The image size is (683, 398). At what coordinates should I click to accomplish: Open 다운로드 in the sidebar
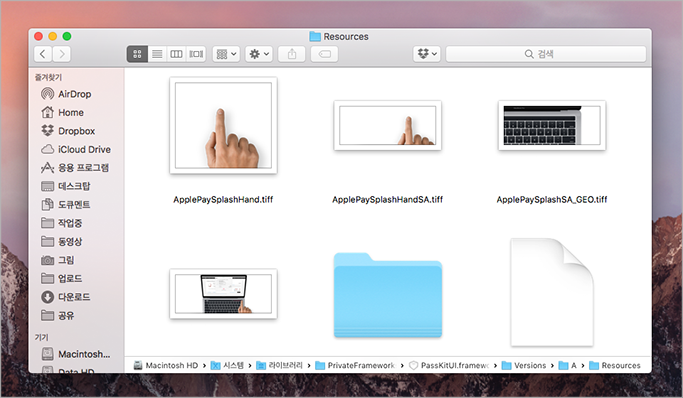pos(65,297)
